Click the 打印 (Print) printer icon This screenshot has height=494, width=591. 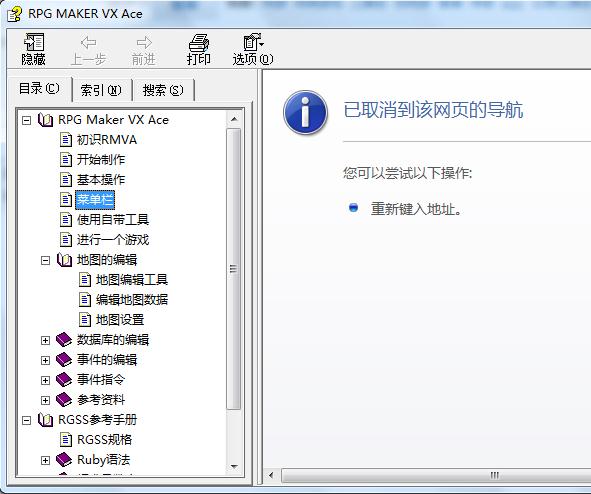click(x=199, y=43)
